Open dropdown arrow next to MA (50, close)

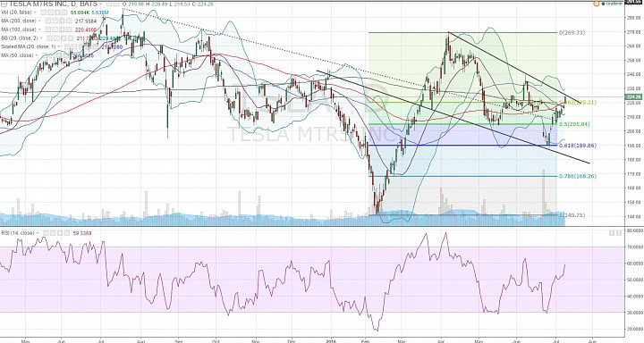[37, 55]
